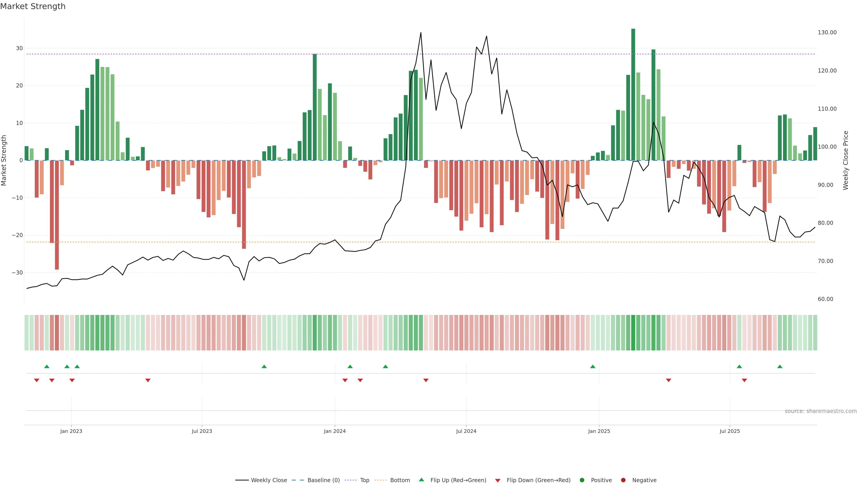The height and width of the screenshot is (488, 868).
Task: Click the Jan 2023 x-axis label
Action: point(71,431)
